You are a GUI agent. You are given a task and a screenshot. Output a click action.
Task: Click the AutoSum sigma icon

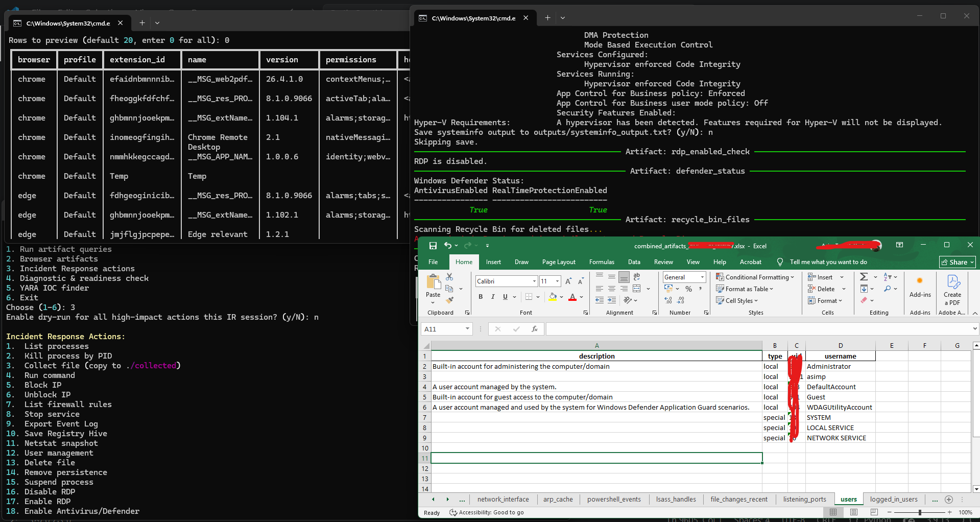[x=864, y=277]
